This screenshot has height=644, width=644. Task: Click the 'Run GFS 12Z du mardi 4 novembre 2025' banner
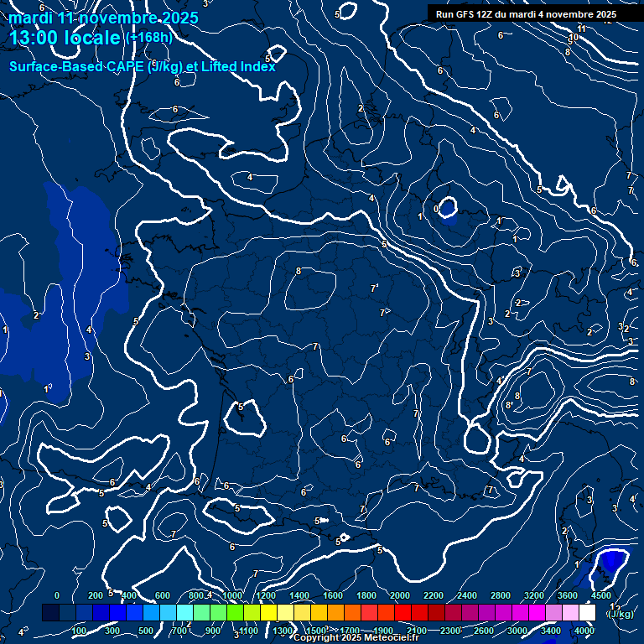pos(526,14)
